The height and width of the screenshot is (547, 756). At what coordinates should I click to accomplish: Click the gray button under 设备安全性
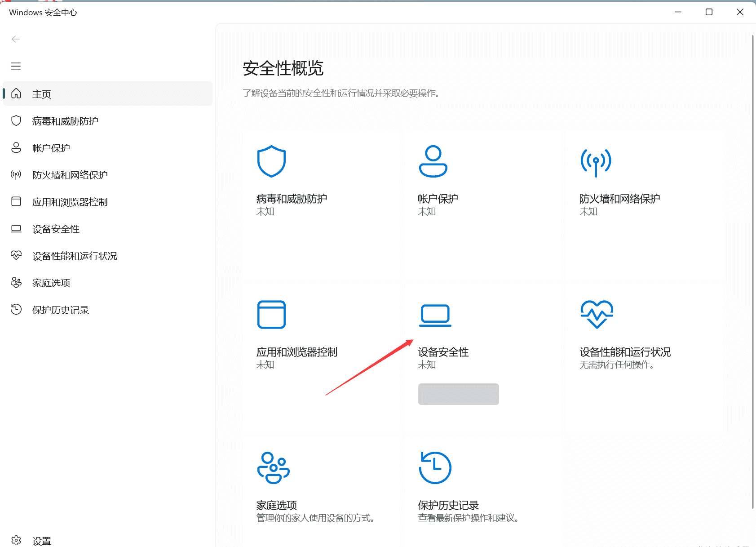click(x=458, y=394)
